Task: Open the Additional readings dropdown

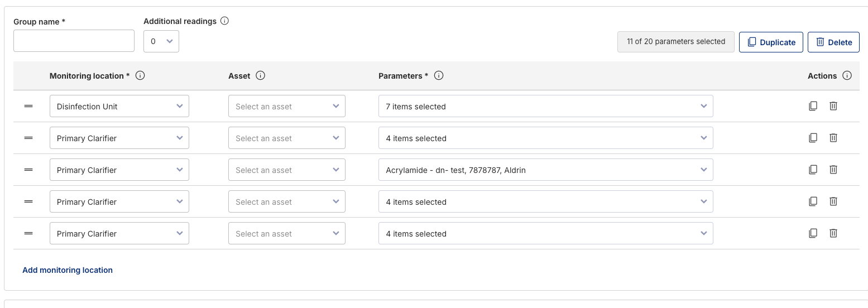Action: click(x=161, y=41)
